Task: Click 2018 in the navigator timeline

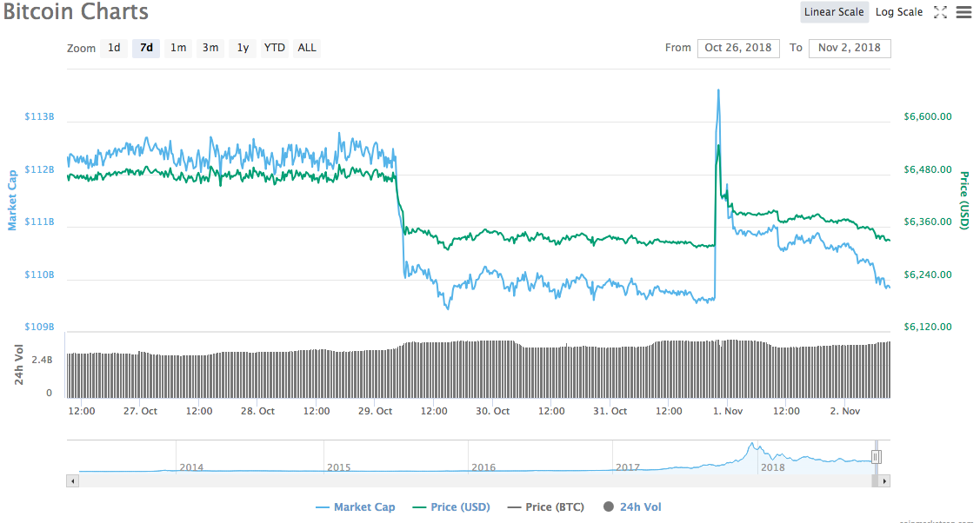Action: point(773,467)
